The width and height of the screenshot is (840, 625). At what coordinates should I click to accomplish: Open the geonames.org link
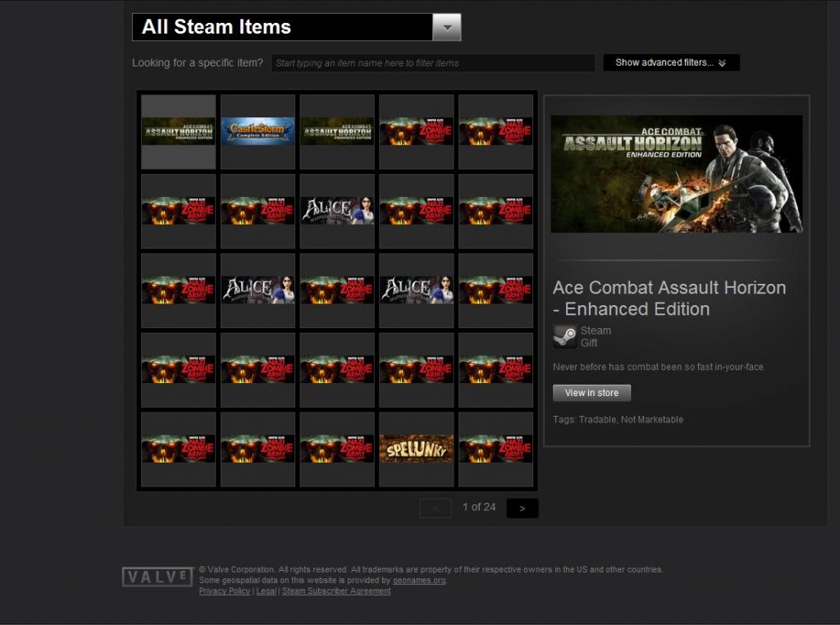(419, 580)
